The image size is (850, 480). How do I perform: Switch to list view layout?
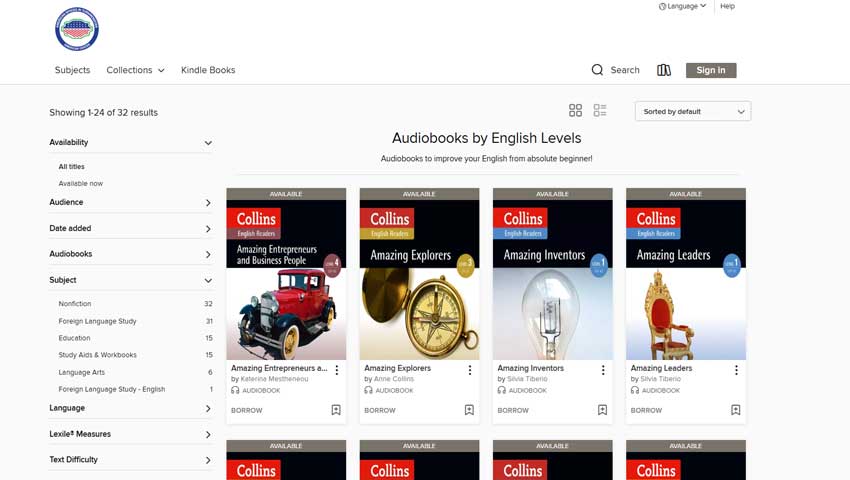(x=600, y=110)
